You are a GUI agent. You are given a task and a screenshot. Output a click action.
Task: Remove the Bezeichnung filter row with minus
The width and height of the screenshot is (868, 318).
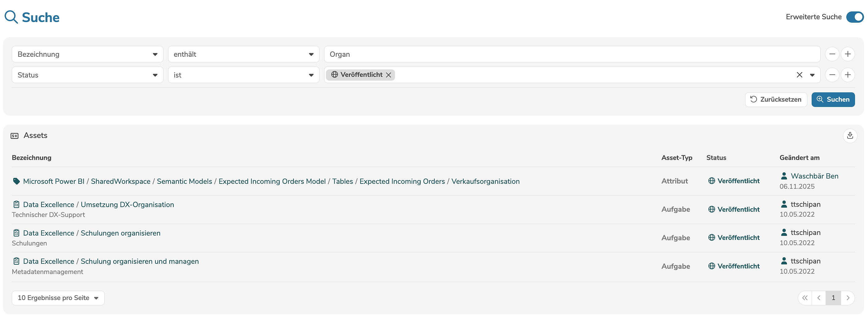click(832, 54)
